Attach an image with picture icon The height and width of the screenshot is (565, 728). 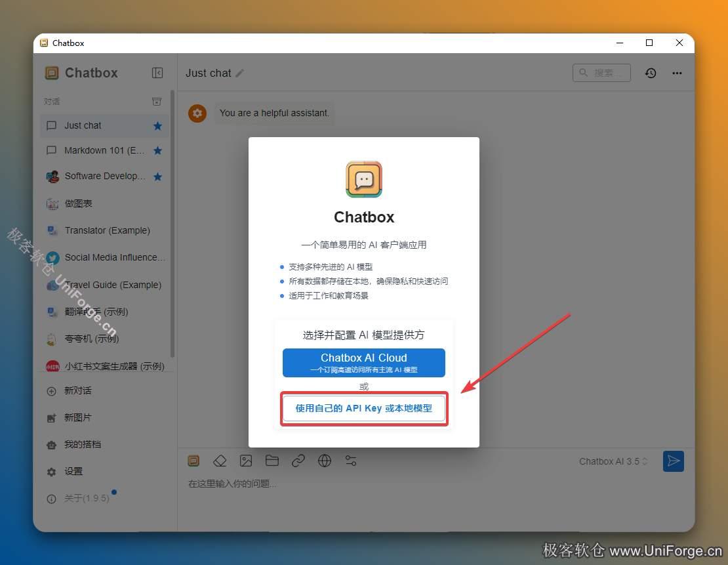coord(245,461)
